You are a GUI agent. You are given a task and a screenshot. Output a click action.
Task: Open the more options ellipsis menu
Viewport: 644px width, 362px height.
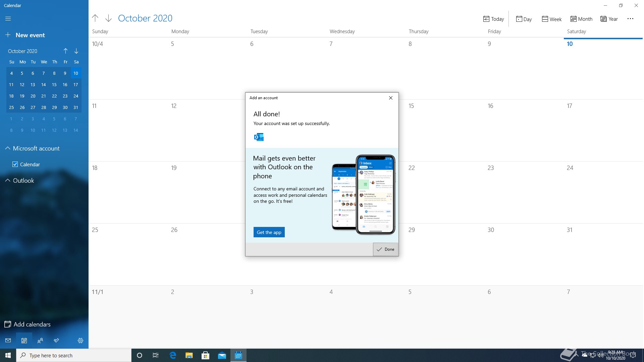630,19
